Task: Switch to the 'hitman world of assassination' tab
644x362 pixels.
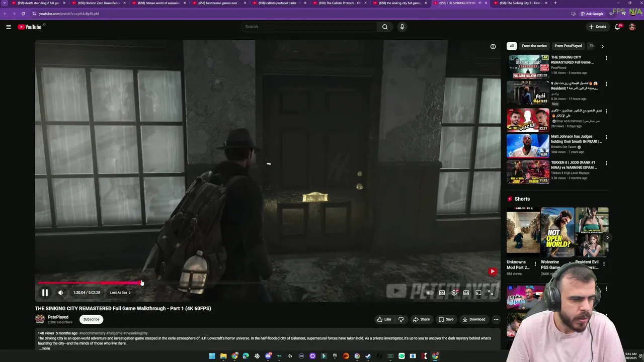Action: (x=159, y=3)
